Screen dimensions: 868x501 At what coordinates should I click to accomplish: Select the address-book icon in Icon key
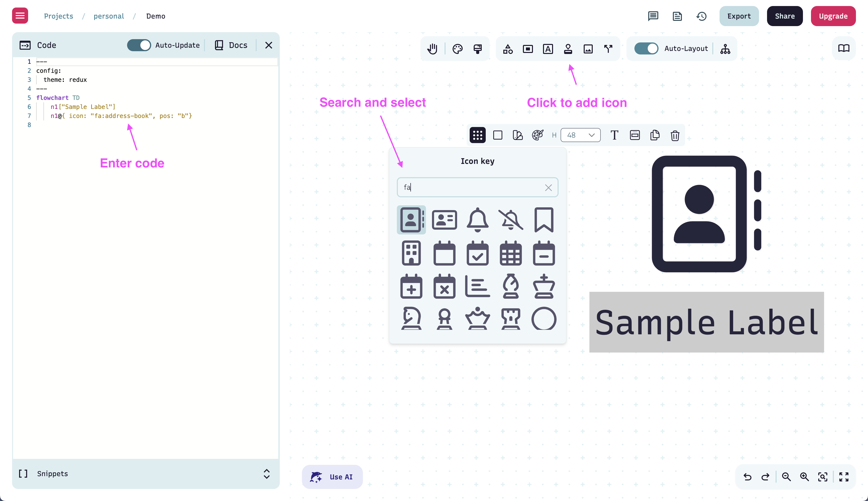point(411,220)
